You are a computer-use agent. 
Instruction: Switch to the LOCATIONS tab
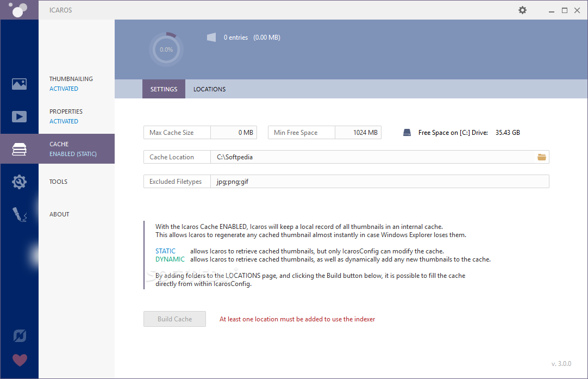(x=209, y=89)
